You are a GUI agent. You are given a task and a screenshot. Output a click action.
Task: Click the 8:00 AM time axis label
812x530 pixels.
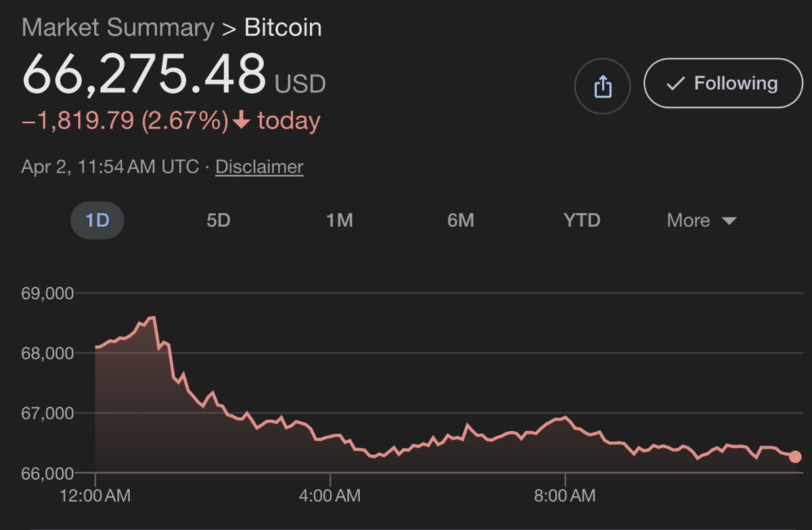click(564, 496)
